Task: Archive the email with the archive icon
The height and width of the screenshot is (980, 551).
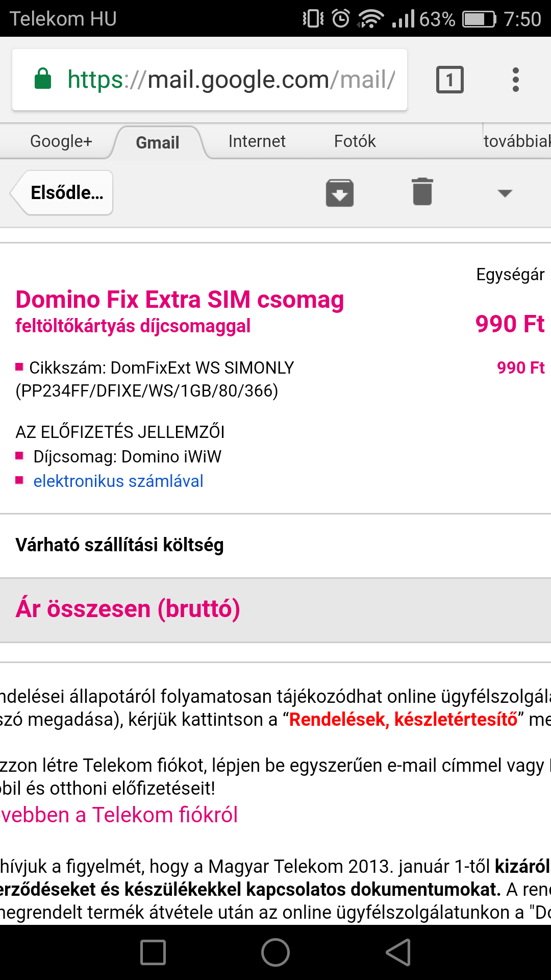Action: (340, 193)
